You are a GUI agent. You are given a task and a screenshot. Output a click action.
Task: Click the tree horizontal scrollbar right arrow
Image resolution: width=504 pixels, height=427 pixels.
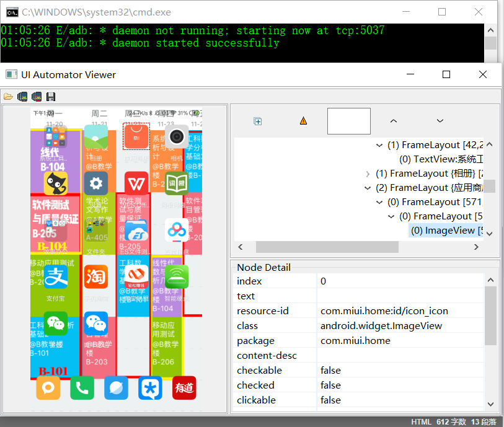tap(476, 247)
